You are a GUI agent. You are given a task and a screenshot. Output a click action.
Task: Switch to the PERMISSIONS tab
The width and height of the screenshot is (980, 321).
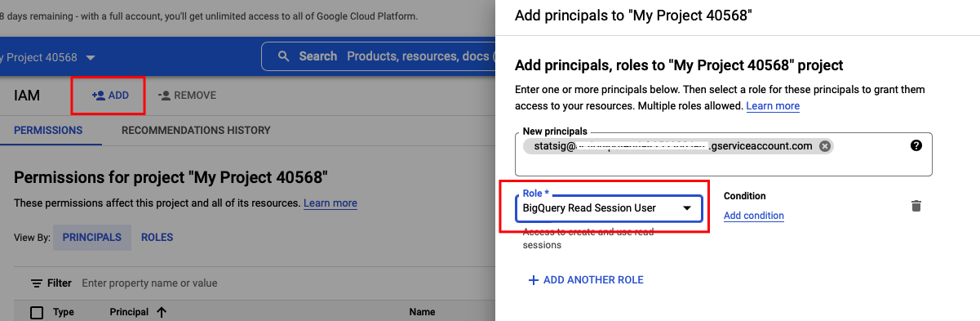coord(48,130)
